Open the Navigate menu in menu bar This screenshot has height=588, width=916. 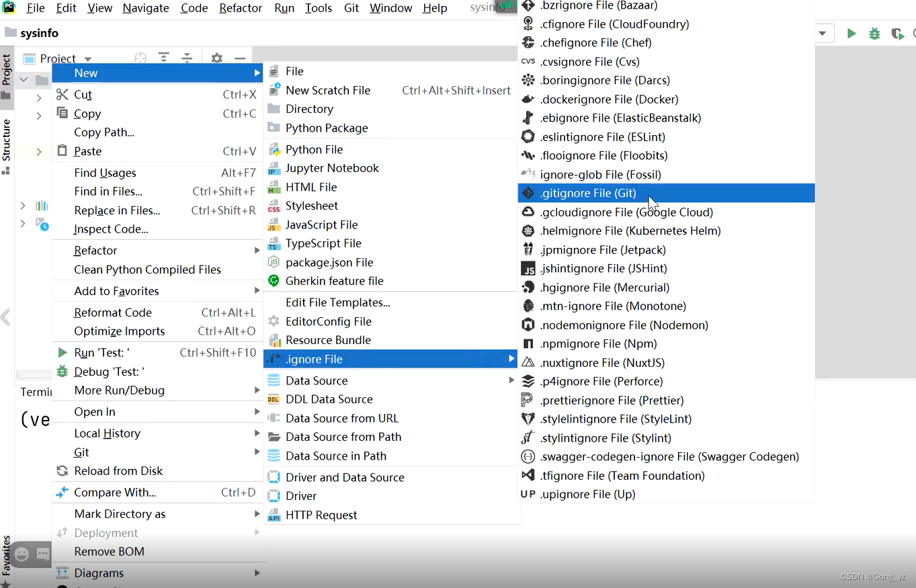pos(146,8)
